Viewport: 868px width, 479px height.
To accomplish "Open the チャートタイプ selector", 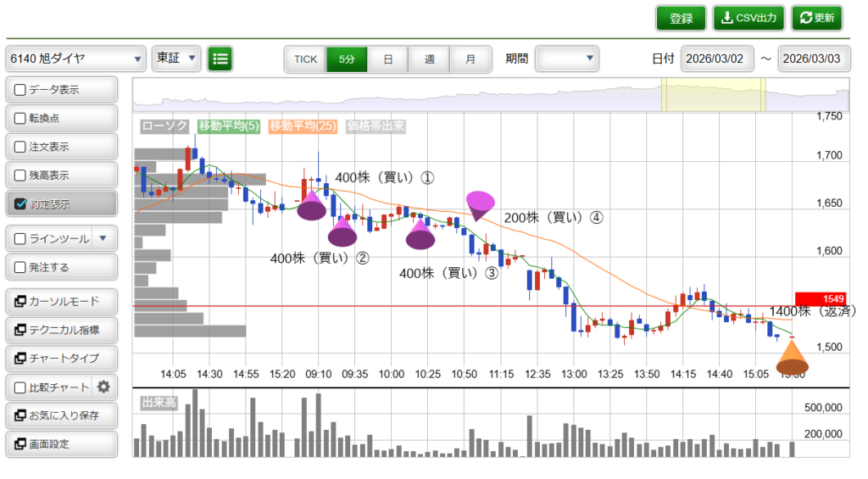I will coord(61,358).
